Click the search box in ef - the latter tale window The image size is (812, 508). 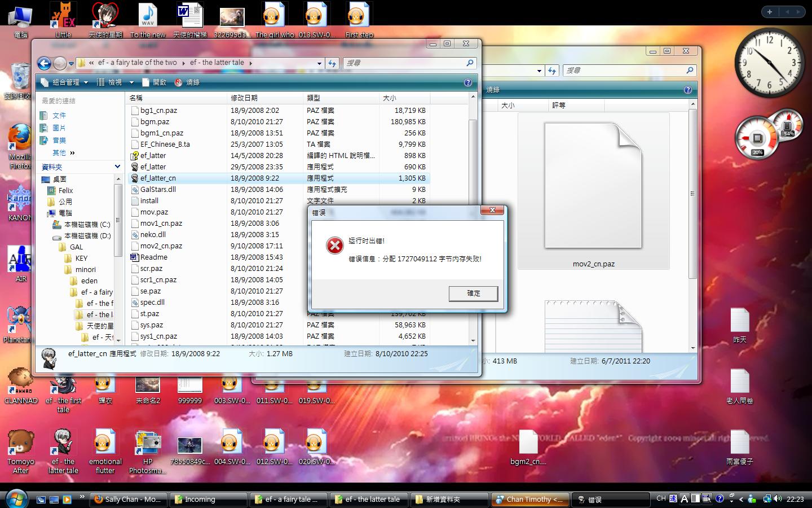point(409,63)
